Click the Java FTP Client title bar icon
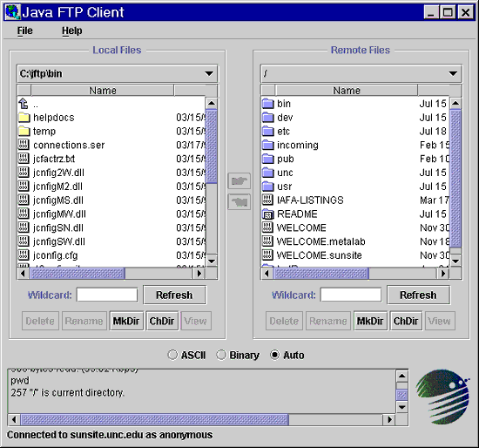Viewport: 479px width, 448px height. (13, 12)
